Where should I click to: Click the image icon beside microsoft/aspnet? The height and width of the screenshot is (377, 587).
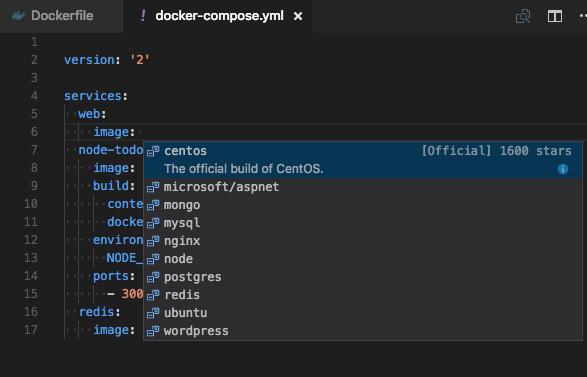click(153, 187)
